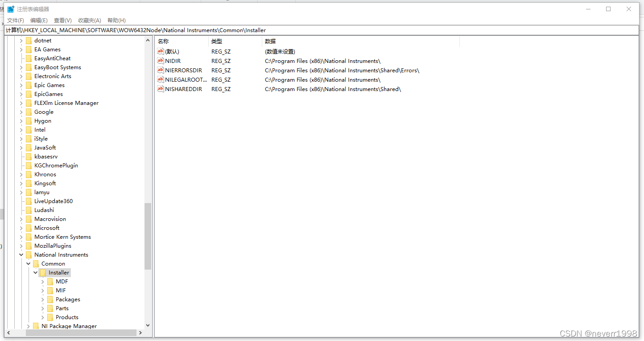Image resolution: width=644 pixels, height=341 pixels.
Task: Select the NIDIR string value icon
Action: (x=161, y=61)
